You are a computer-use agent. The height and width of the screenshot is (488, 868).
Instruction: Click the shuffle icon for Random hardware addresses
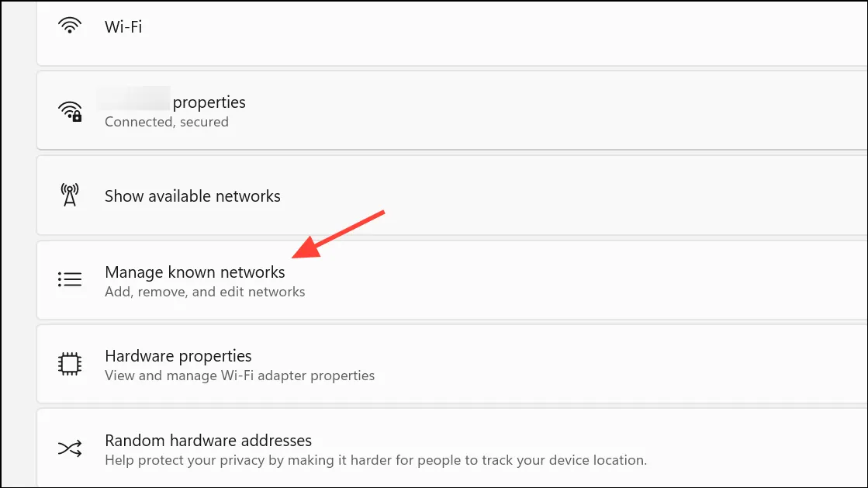(x=70, y=448)
